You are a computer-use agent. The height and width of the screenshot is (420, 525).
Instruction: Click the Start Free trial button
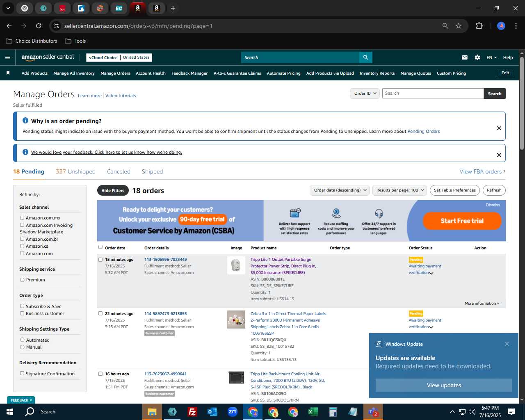pos(462,221)
